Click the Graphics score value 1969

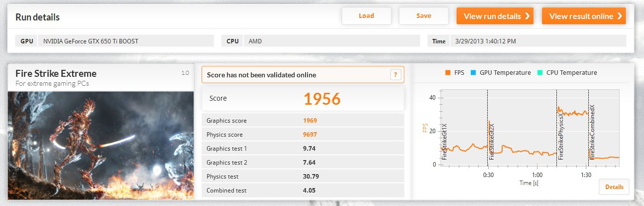[310, 121]
